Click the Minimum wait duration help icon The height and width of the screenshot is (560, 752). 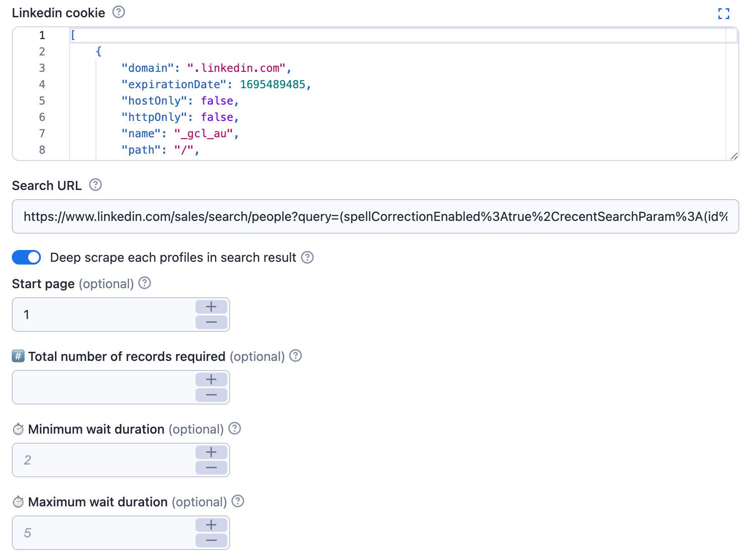pyautogui.click(x=235, y=428)
